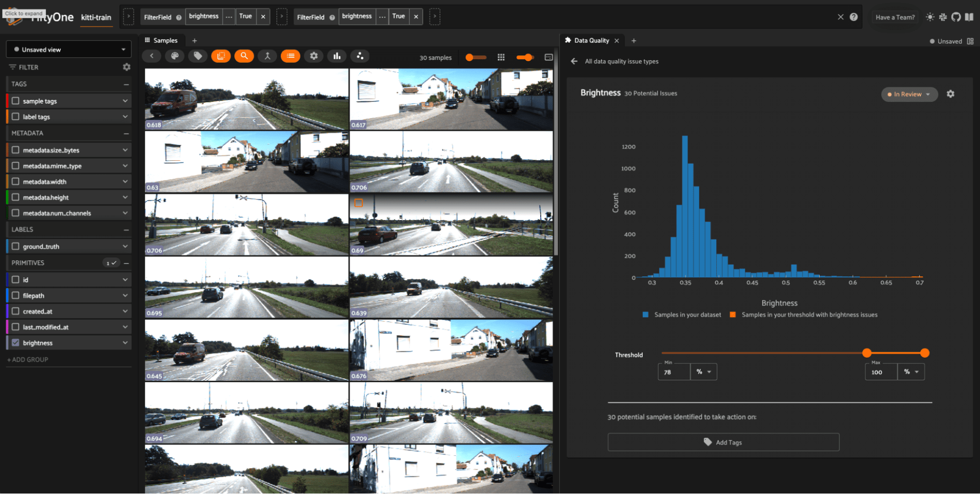The height and width of the screenshot is (494, 980).
Task: Open the histograms bar chart icon
Action: (337, 56)
